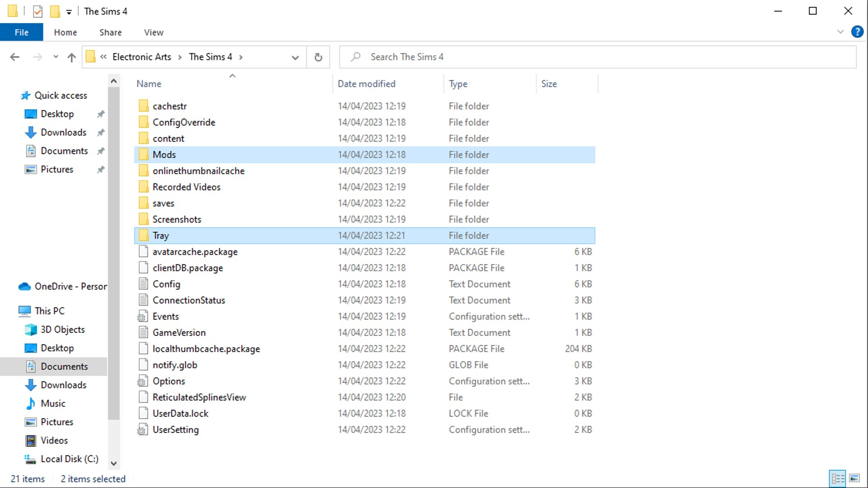Click the Config text document icon
The height and width of the screenshot is (488, 868).
click(143, 284)
